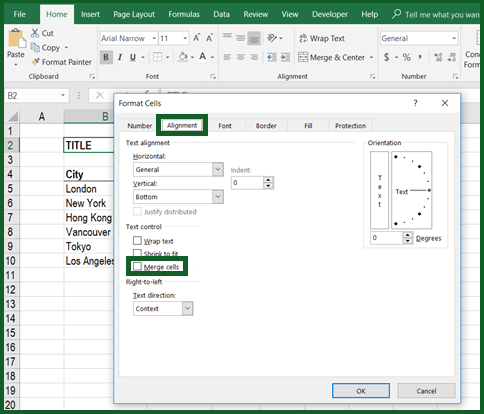Decrease font size with smaller A icon
Image resolution: width=484 pixels, height=414 pixels.
(x=209, y=38)
